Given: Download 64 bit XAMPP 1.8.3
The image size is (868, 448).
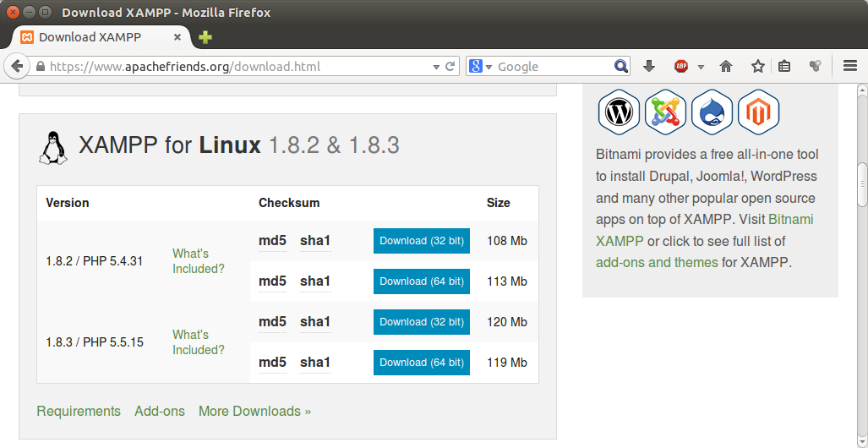Looking at the screenshot, I should pos(421,363).
